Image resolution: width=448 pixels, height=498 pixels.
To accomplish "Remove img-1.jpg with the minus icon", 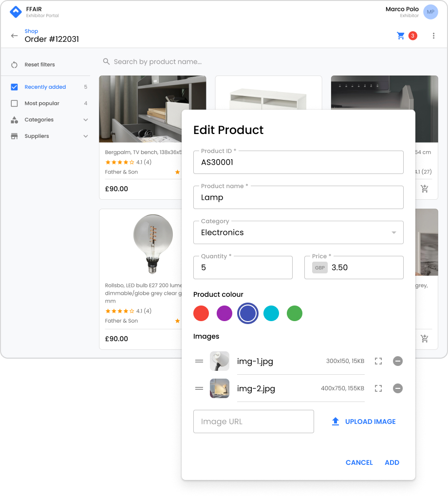I will tap(398, 361).
